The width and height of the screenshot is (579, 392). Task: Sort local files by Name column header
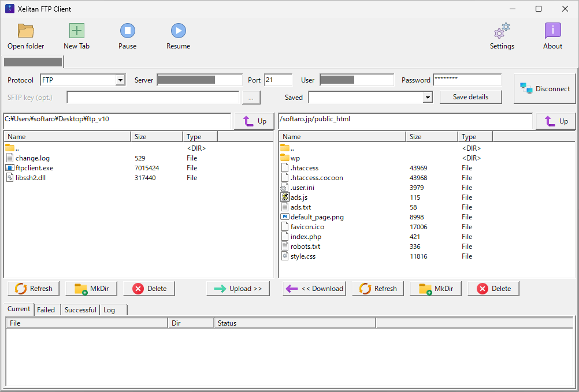coord(67,137)
